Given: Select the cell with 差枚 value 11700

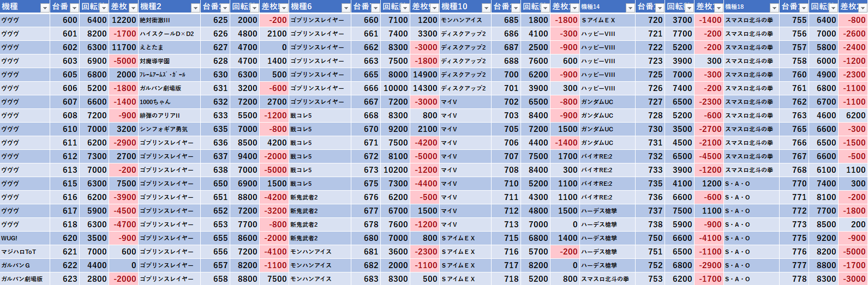Looking at the screenshot, I should [124, 47].
